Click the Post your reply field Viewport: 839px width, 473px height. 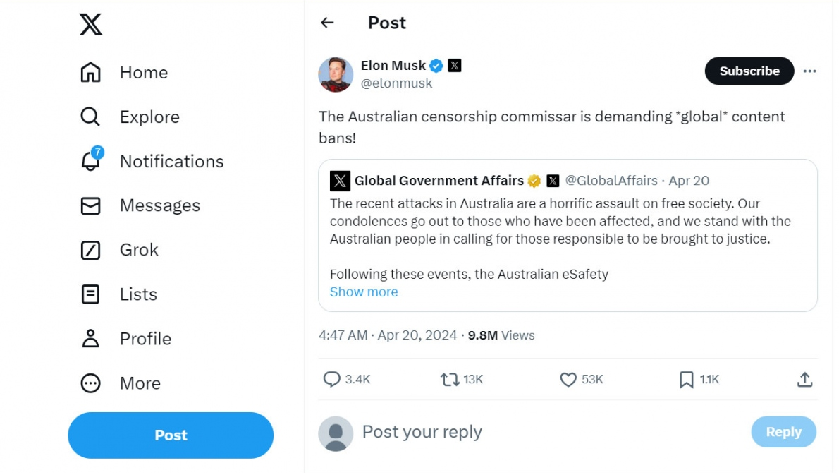point(540,432)
